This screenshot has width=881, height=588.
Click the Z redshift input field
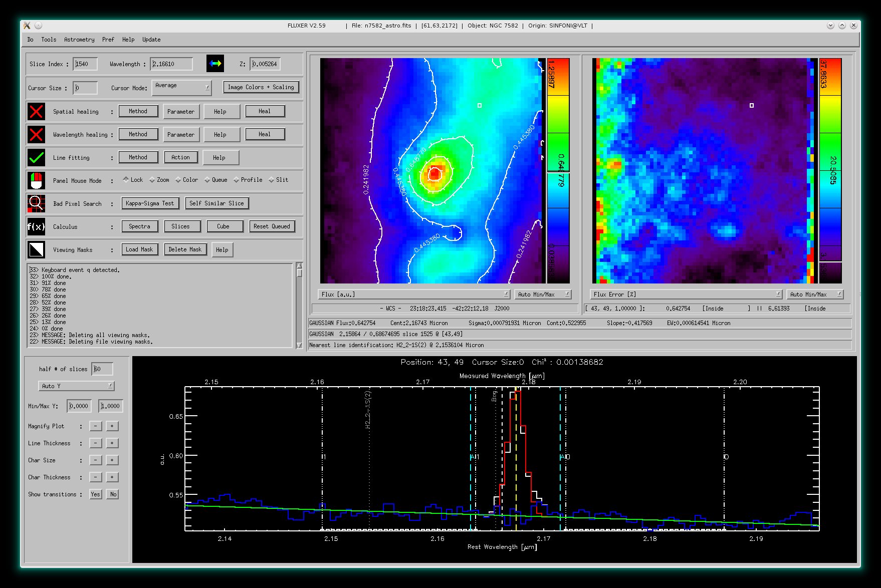click(x=265, y=64)
